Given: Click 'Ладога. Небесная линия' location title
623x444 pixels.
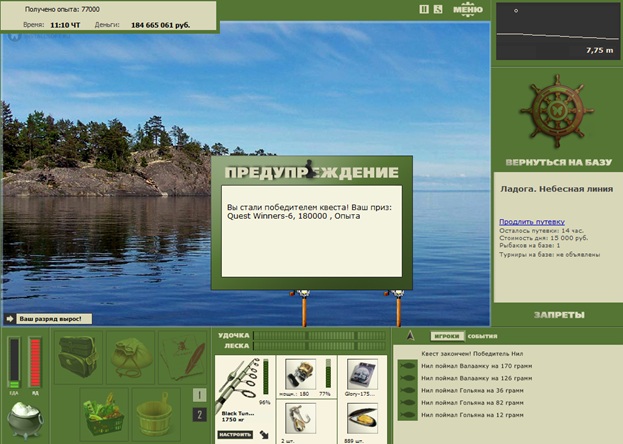Looking at the screenshot, I should [x=557, y=189].
